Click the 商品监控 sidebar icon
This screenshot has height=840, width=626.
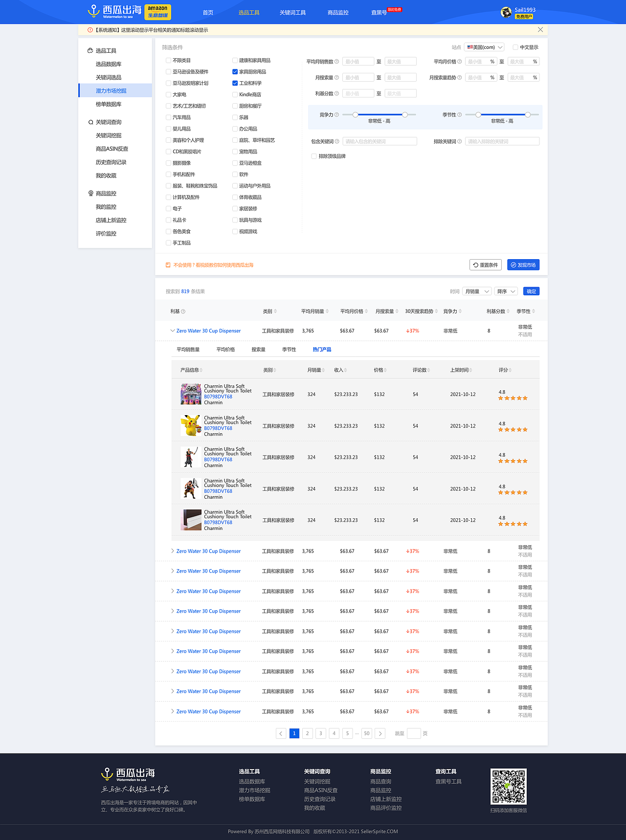(x=90, y=194)
